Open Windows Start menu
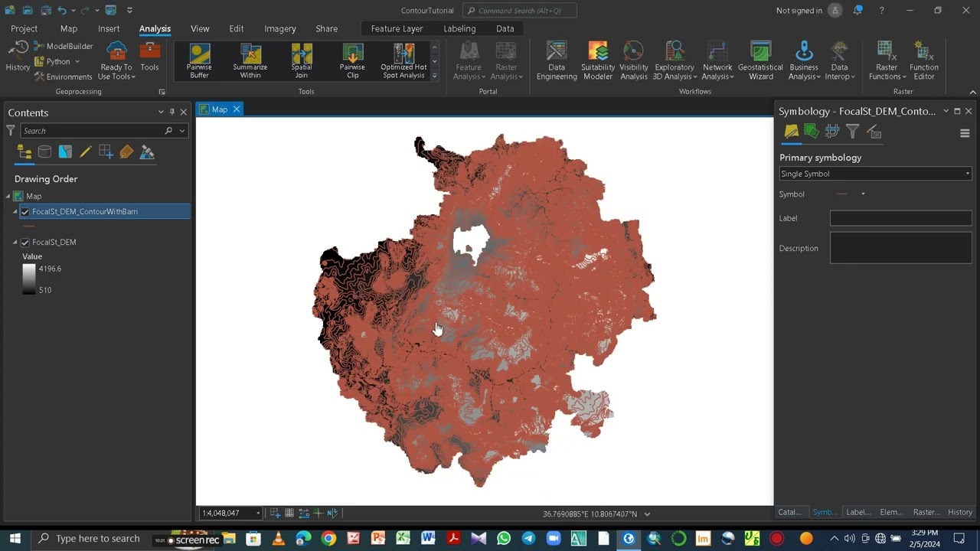980x551 pixels. point(15,539)
